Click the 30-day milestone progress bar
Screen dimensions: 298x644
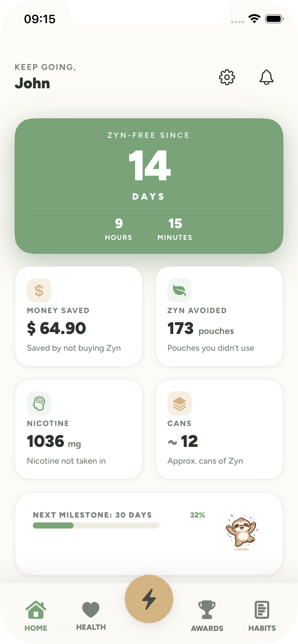(96, 525)
